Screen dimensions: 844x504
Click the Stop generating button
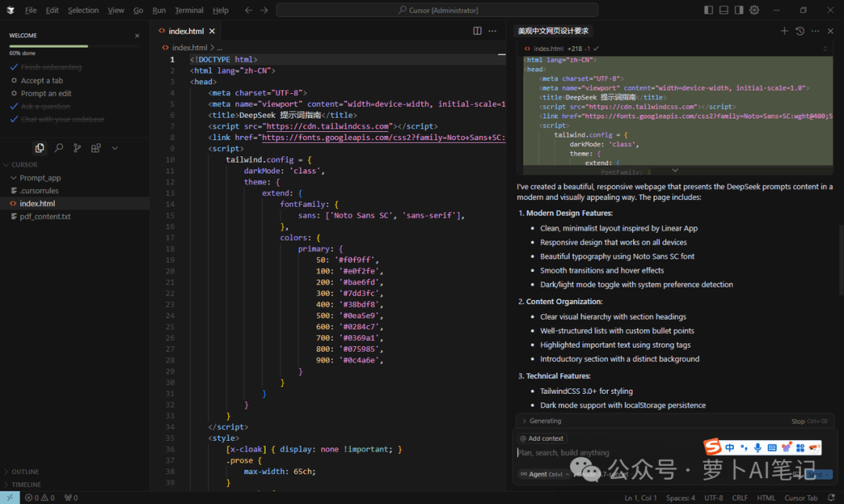[809, 421]
